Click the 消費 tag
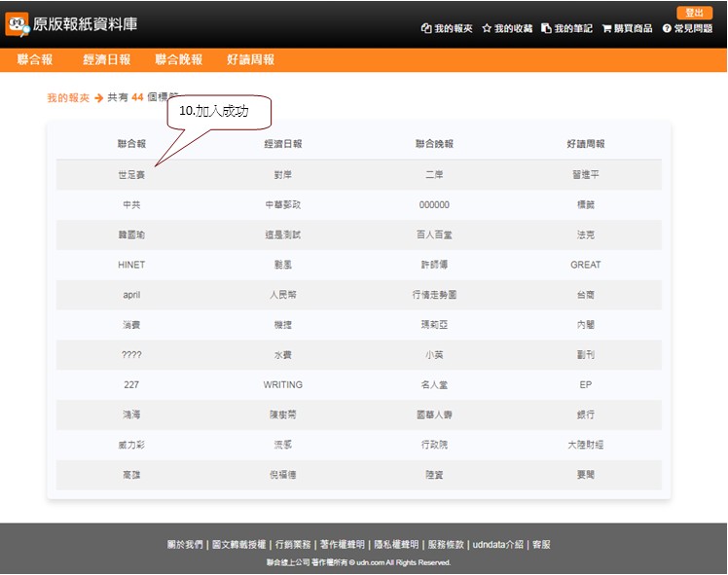 tap(131, 325)
